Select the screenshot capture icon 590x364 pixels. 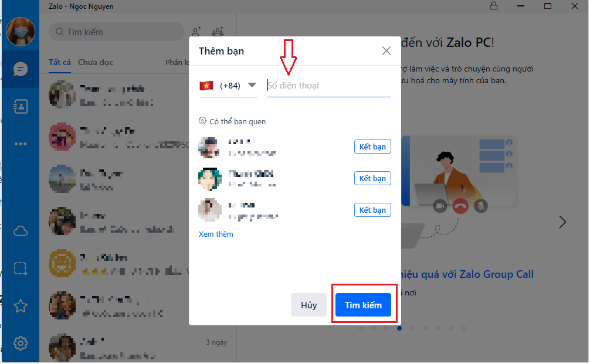pos(21,268)
